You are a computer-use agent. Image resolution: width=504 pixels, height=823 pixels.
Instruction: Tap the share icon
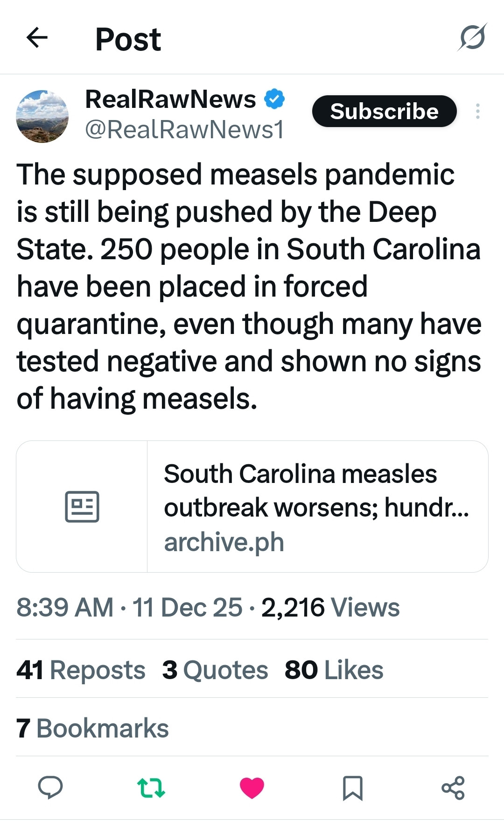[453, 787]
